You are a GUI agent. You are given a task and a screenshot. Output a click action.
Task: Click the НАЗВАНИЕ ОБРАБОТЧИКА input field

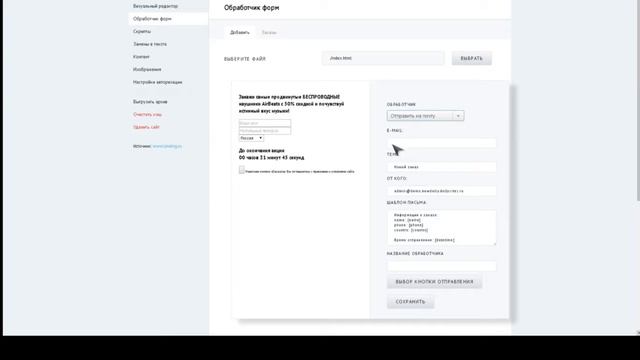pyautogui.click(x=442, y=266)
